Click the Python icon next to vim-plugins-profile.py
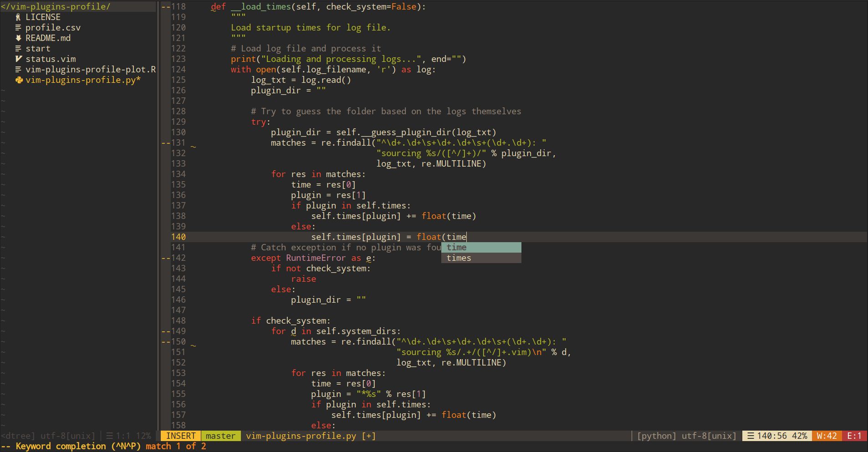 19,80
